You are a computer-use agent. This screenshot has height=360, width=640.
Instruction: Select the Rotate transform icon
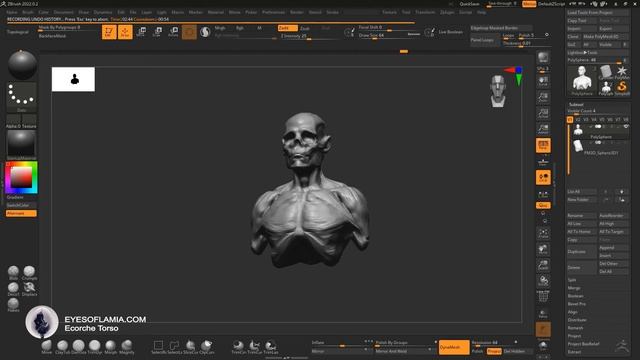tap(173, 32)
